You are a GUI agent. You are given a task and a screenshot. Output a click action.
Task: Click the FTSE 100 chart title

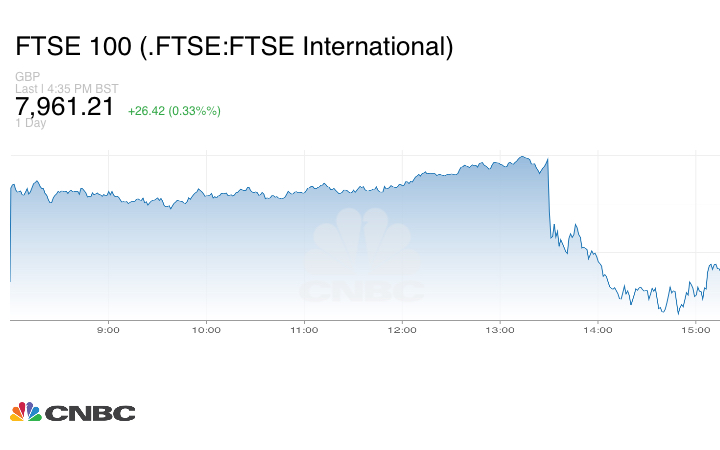click(234, 46)
